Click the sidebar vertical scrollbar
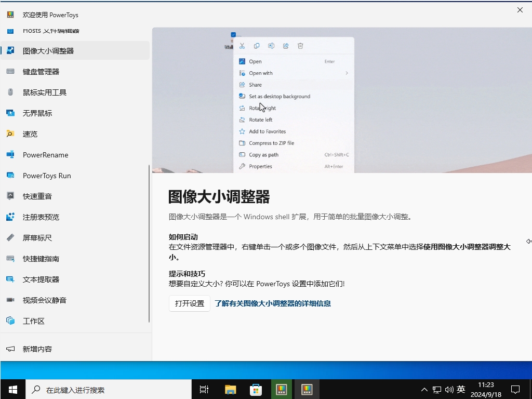The width and height of the screenshot is (532, 399). [149, 244]
